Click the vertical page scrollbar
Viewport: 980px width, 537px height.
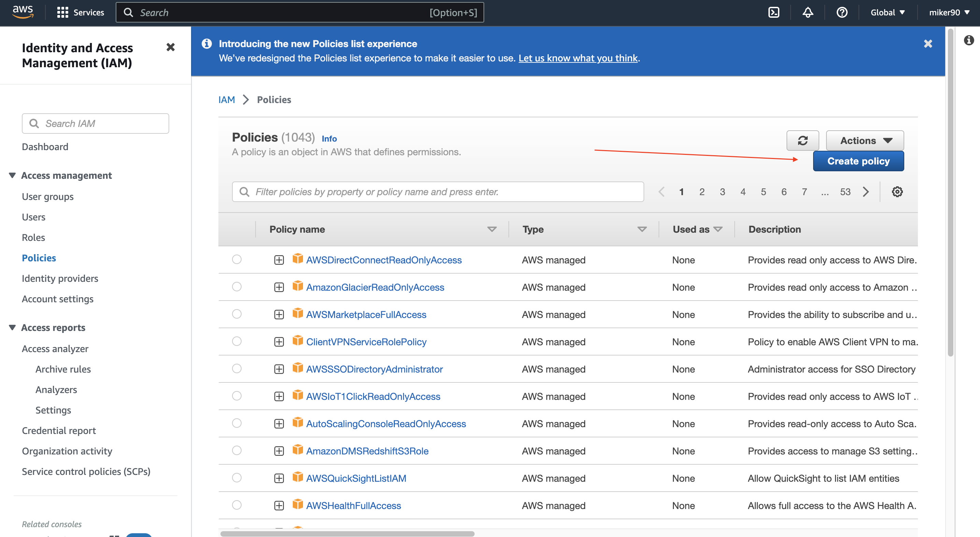click(x=950, y=193)
